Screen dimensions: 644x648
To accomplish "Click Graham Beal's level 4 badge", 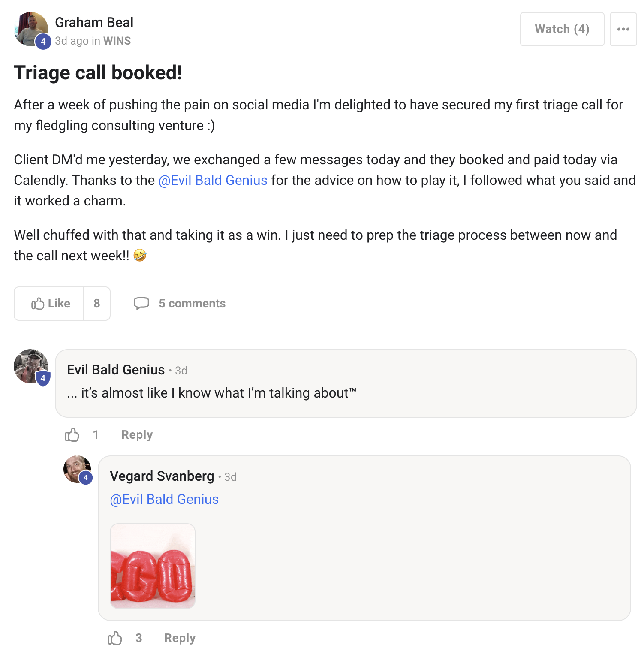I will [43, 42].
